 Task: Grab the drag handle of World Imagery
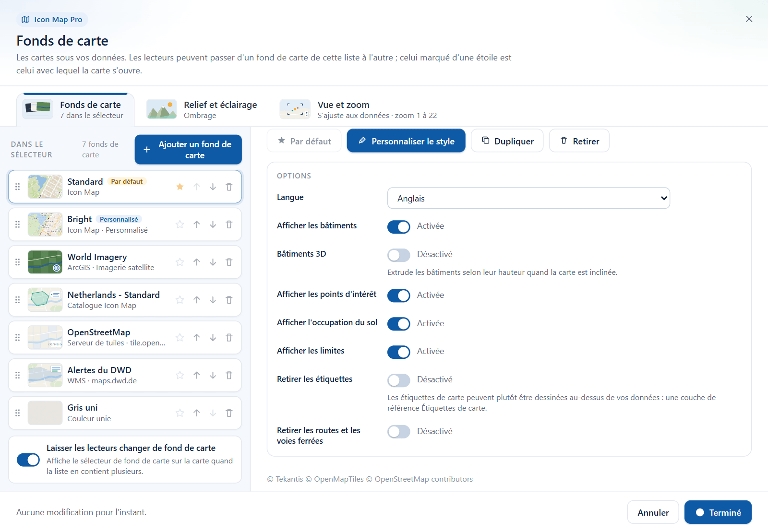tap(18, 262)
